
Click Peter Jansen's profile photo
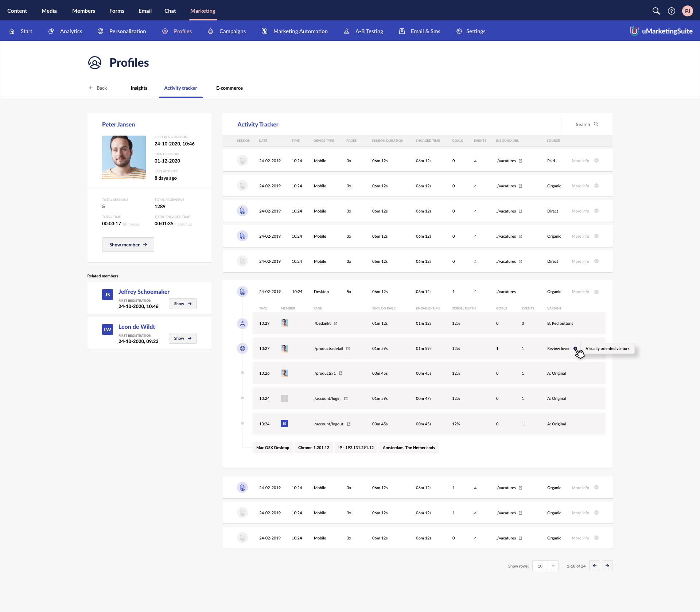click(124, 157)
